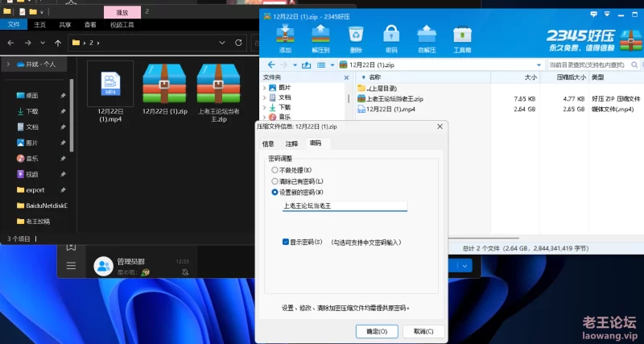Select 清除已有密码 radio option
Screen dimensions: 644x344
275,180
